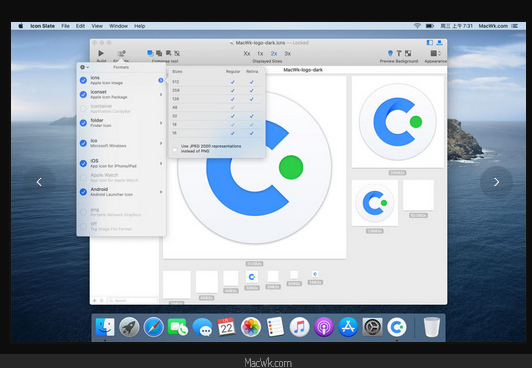
Task: Open Finder from the Dock
Action: click(x=105, y=327)
